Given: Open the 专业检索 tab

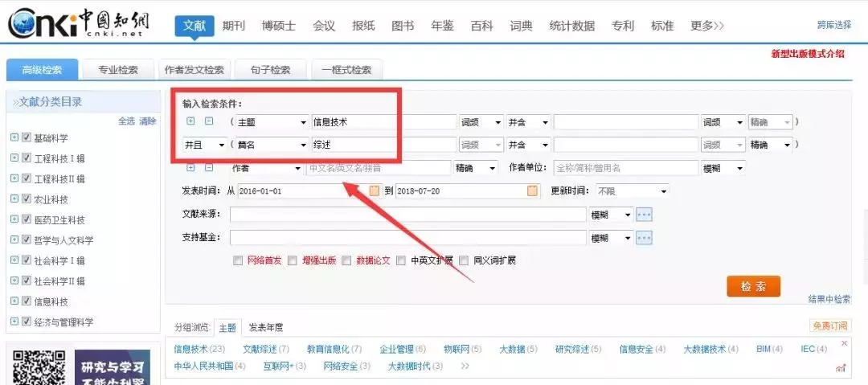Looking at the screenshot, I should [x=118, y=71].
